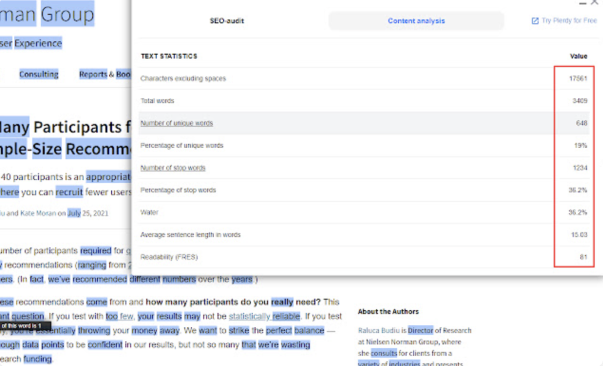
Task: Click the Kate Moran author link
Action: (x=38, y=213)
